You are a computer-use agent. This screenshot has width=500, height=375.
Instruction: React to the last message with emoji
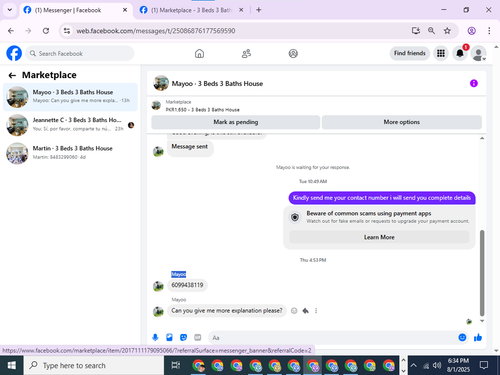294,311
